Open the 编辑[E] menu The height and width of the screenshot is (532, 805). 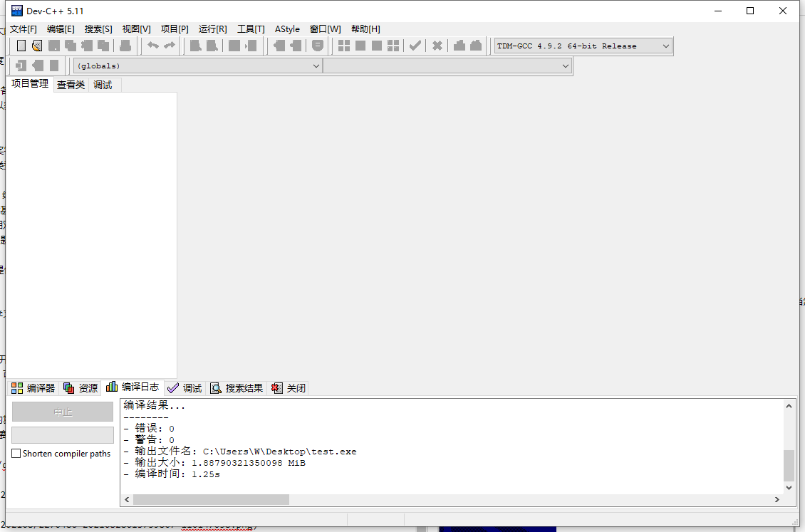click(x=61, y=29)
